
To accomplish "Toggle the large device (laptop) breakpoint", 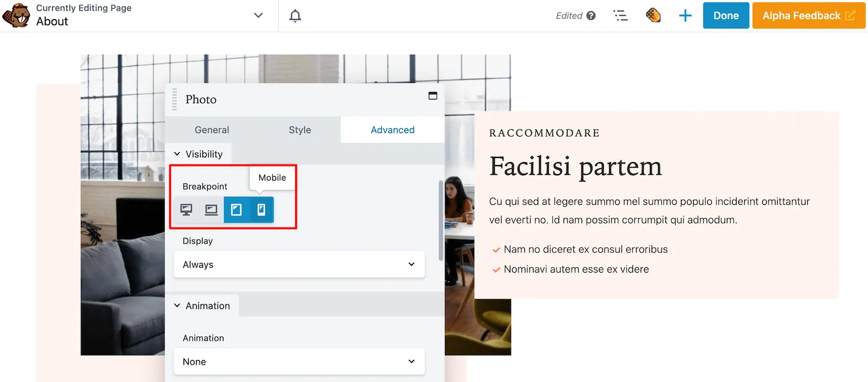I will [x=211, y=210].
